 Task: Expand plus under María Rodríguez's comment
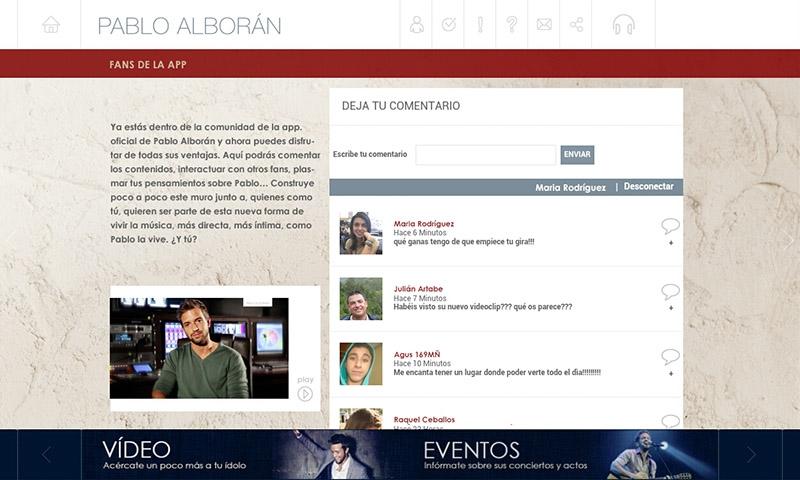[x=671, y=243]
